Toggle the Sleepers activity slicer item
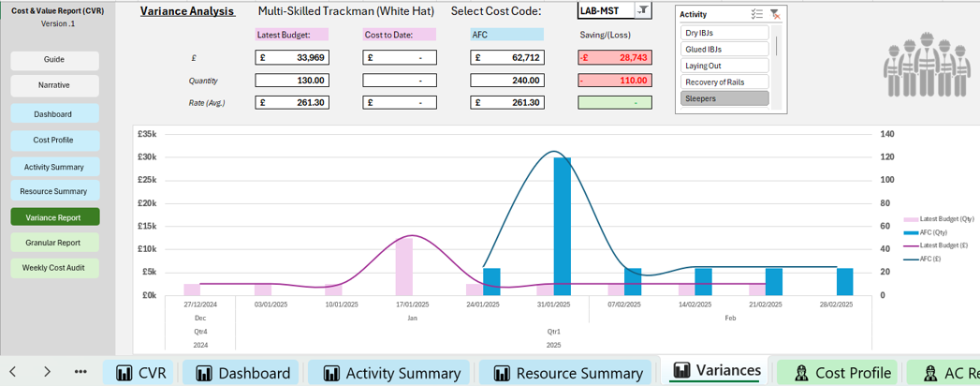 (x=724, y=98)
